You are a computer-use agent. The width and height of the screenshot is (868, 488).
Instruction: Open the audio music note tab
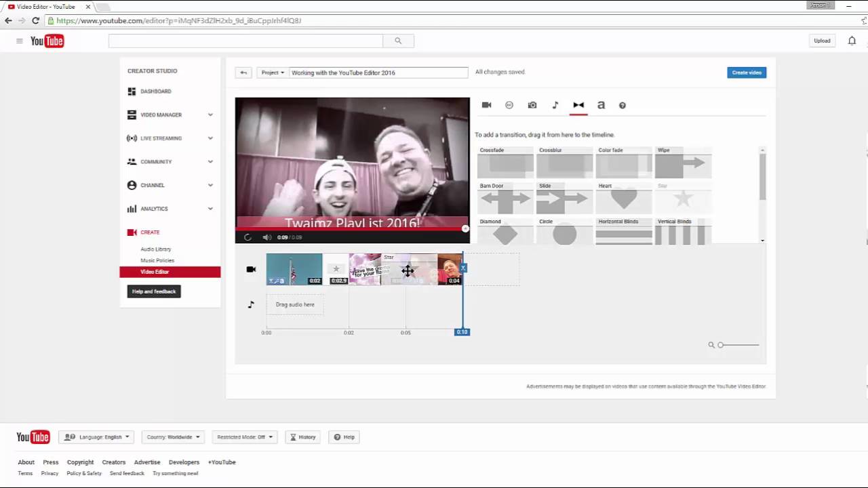pos(555,105)
